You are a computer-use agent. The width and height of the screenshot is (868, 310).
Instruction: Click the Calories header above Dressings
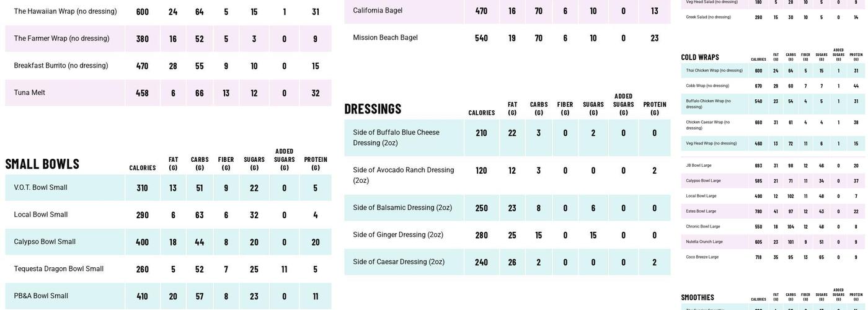(x=481, y=113)
